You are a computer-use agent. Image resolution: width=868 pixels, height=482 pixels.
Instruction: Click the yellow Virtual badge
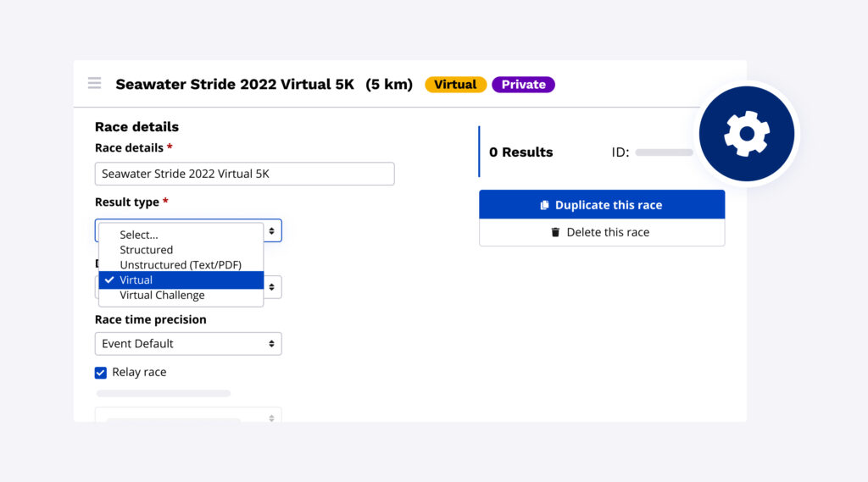(455, 85)
